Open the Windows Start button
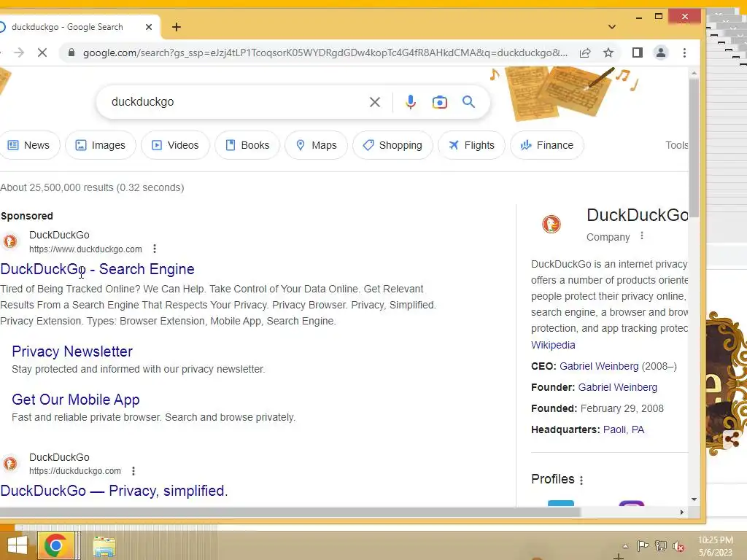The height and width of the screenshot is (560, 747). pos(18,545)
